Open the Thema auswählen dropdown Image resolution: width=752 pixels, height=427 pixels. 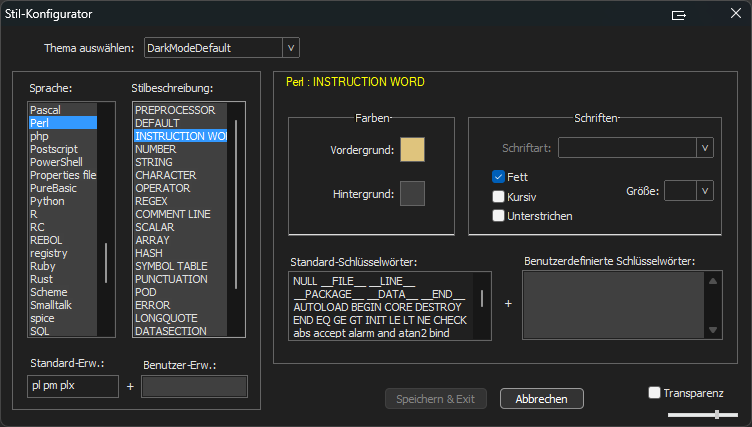click(291, 48)
